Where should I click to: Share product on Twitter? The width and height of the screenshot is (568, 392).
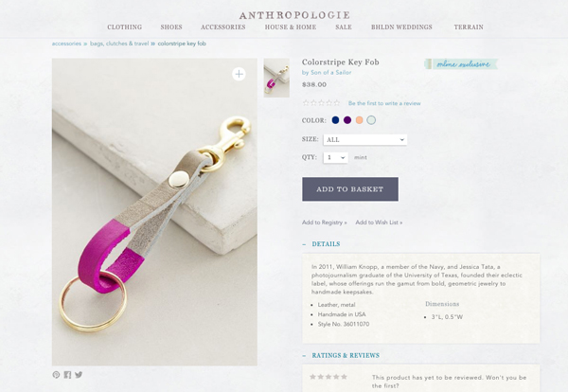click(79, 375)
